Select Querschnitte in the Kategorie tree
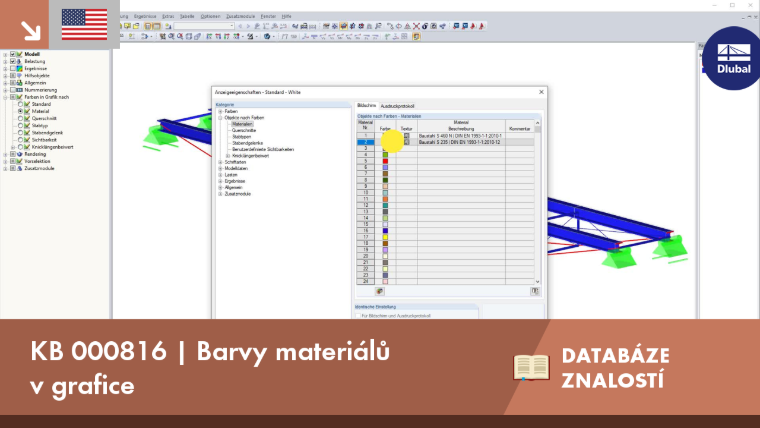Viewport: 760px width, 428px height. pyautogui.click(x=244, y=130)
